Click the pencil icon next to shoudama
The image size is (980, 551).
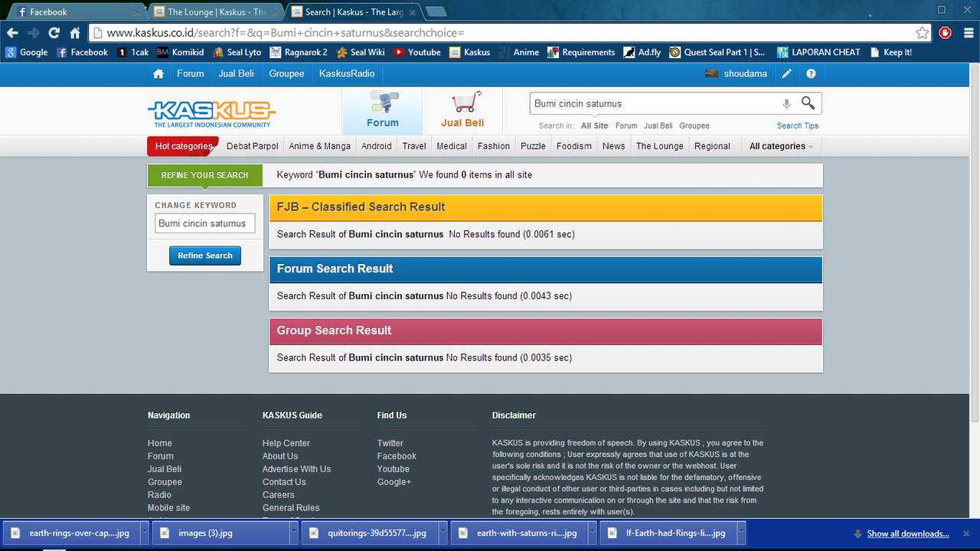(x=787, y=73)
